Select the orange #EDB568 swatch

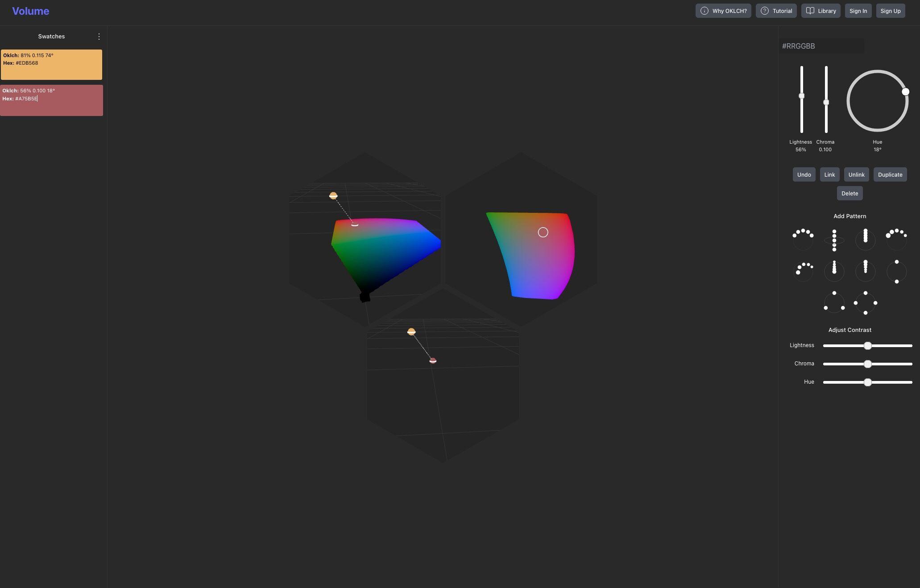coord(51,65)
